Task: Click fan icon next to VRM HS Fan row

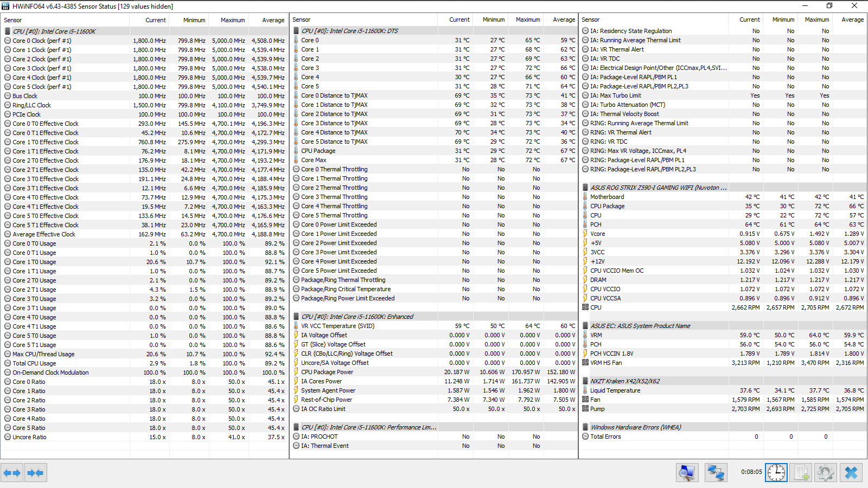Action: 585,363
